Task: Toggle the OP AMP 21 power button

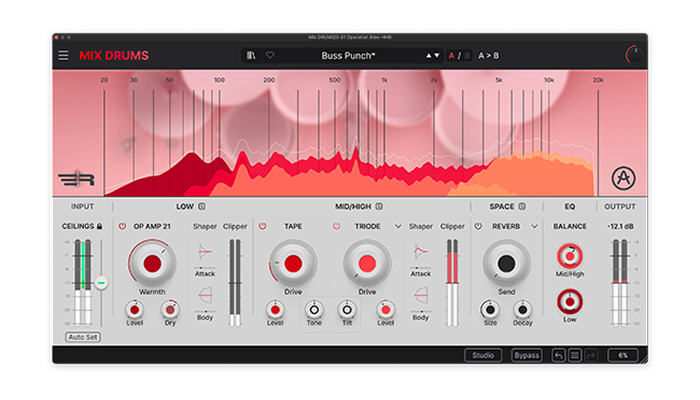Action: point(123,227)
